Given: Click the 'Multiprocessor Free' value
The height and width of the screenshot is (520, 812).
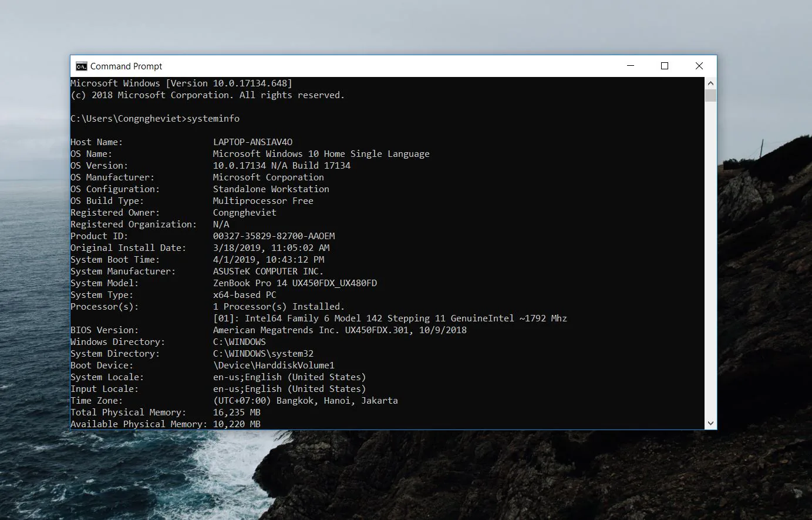Looking at the screenshot, I should [x=263, y=201].
